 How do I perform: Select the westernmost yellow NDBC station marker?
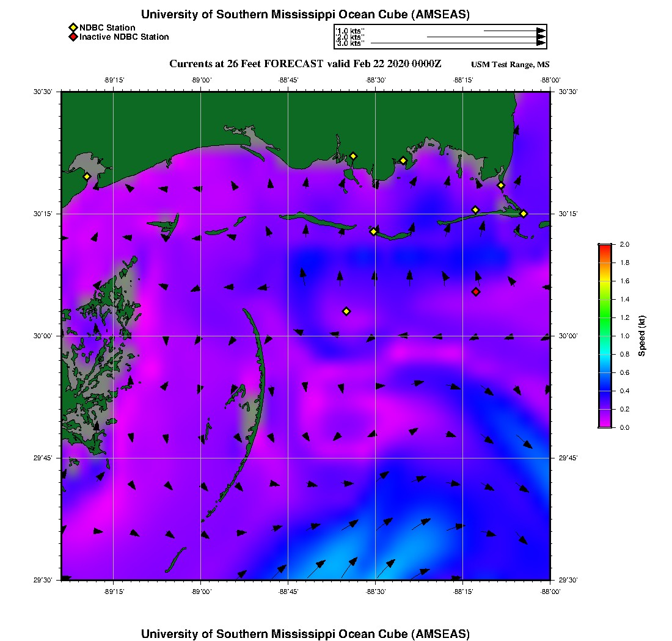click(x=87, y=176)
